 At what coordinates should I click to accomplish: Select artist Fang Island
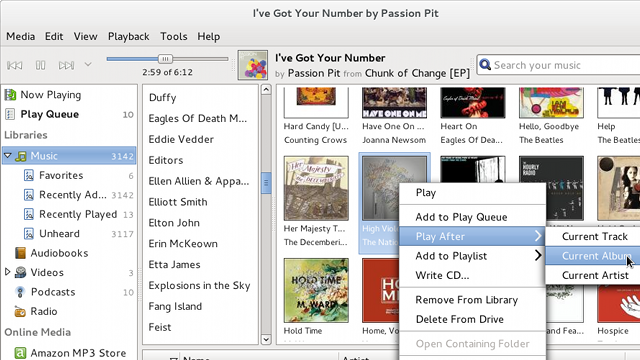(175, 307)
